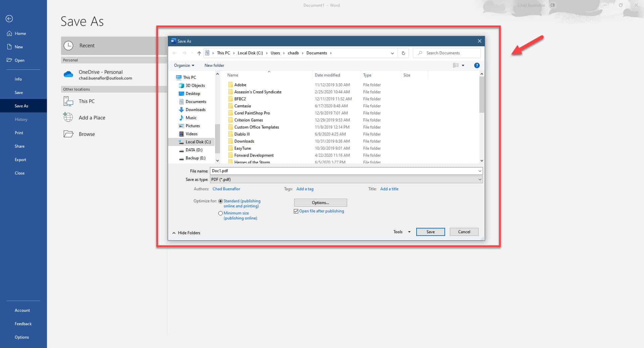Choose Close in the Word sidebar
644x348 pixels.
click(x=19, y=173)
